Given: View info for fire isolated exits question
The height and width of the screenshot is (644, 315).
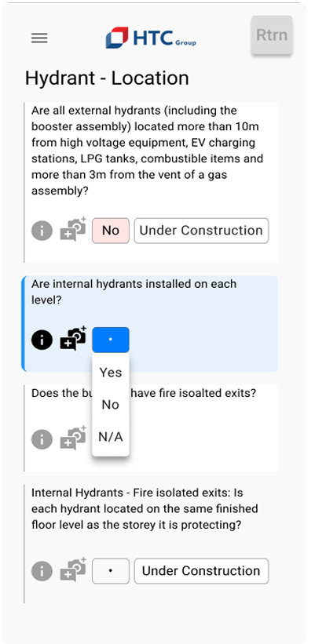Looking at the screenshot, I should [42, 440].
